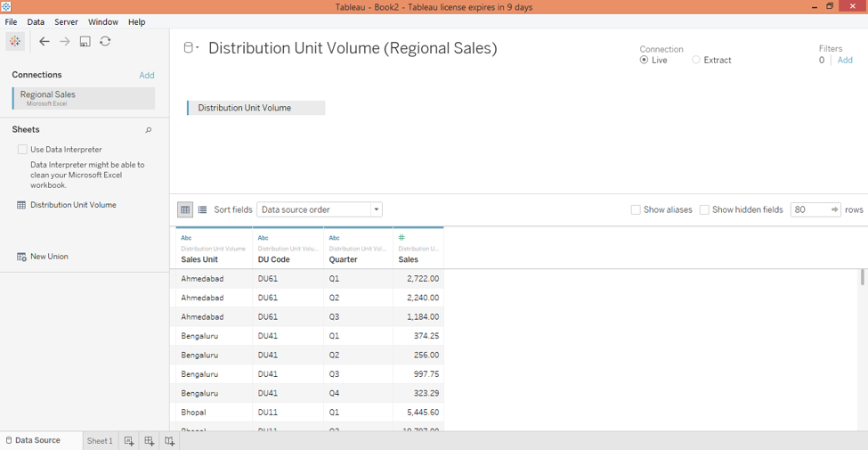Click the Add link next to Connections

(x=147, y=76)
